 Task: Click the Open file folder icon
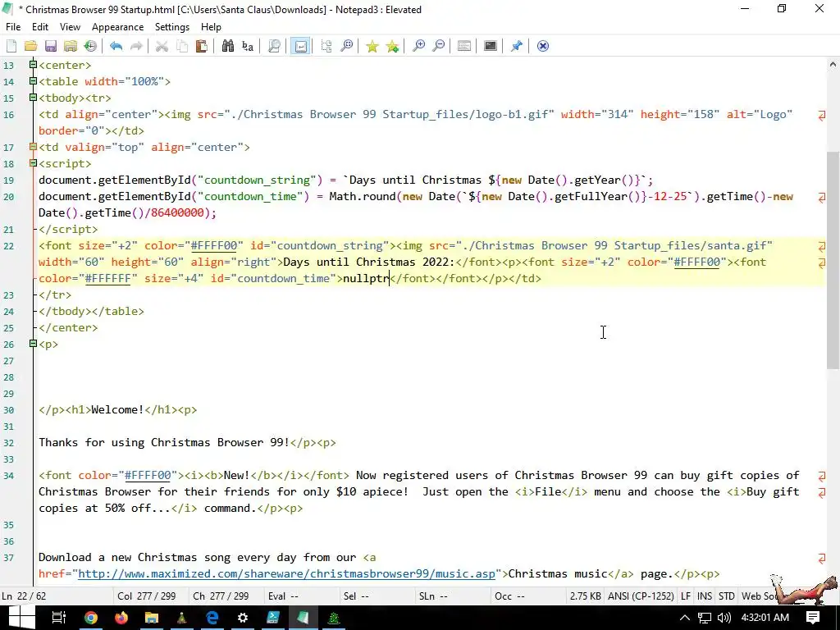pyautogui.click(x=30, y=46)
